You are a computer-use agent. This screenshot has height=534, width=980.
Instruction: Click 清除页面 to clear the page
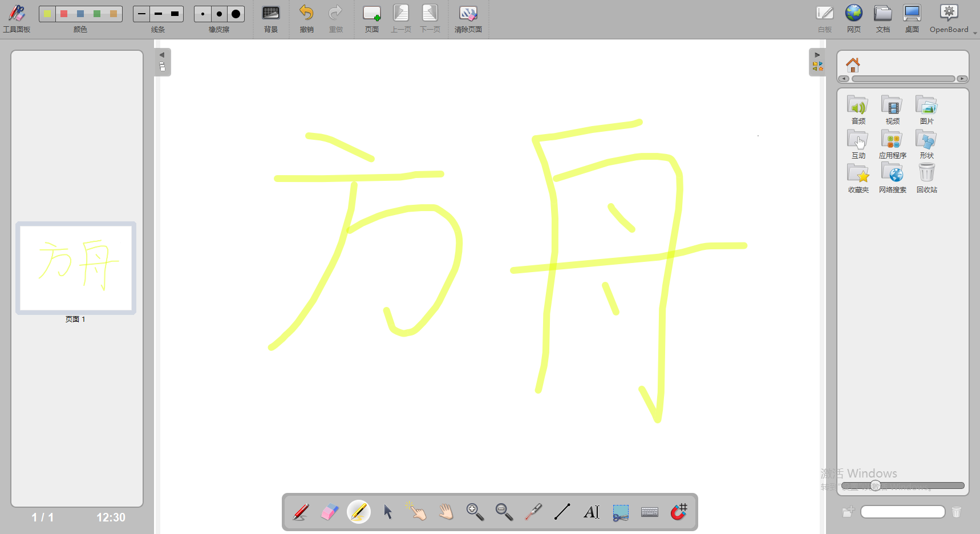click(468, 17)
